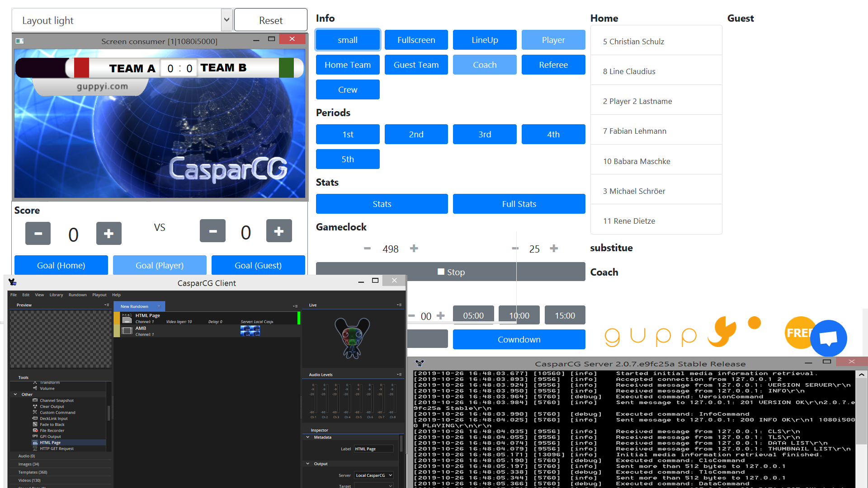The height and width of the screenshot is (488, 868).
Task: Open Full Stats graphic
Action: (x=519, y=204)
